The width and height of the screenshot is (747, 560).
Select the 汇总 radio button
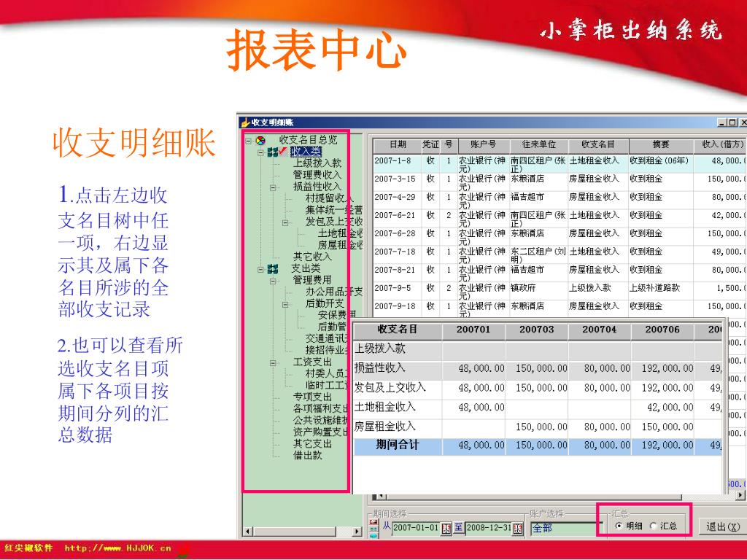[653, 526]
